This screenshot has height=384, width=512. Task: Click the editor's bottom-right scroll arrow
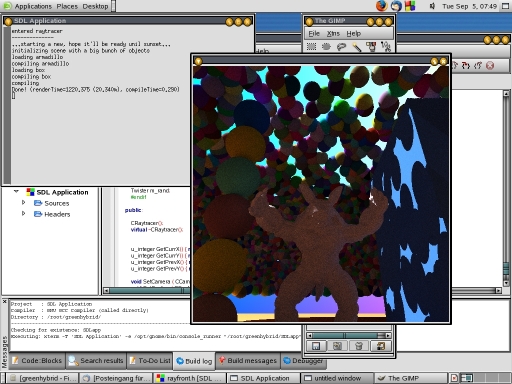click(x=498, y=291)
